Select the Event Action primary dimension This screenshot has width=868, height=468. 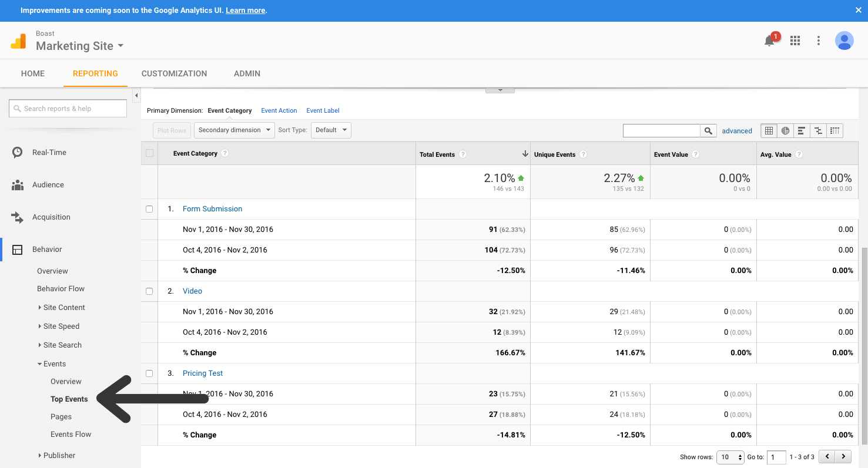click(279, 110)
